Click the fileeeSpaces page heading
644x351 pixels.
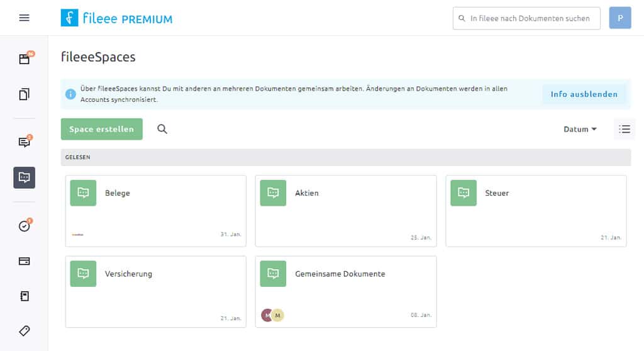coord(98,57)
